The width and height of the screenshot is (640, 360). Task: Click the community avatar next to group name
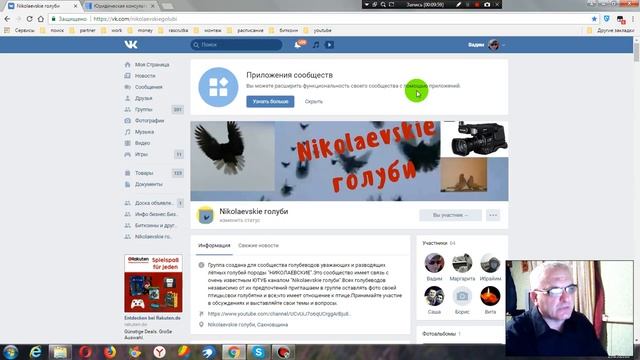(205, 215)
